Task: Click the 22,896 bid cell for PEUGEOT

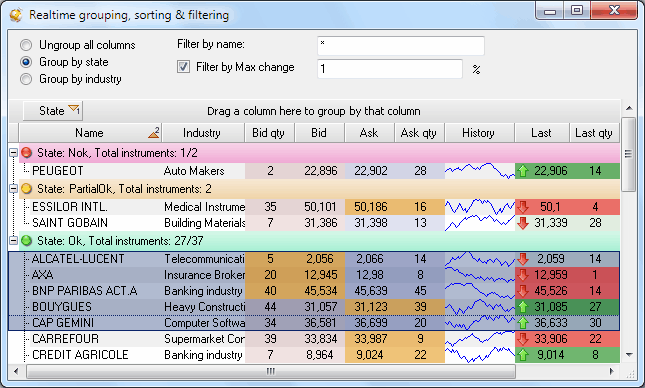Action: 321,171
